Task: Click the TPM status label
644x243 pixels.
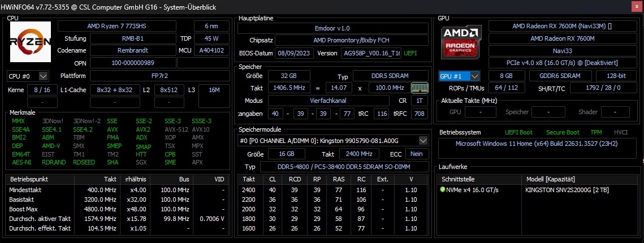Action: point(596,132)
